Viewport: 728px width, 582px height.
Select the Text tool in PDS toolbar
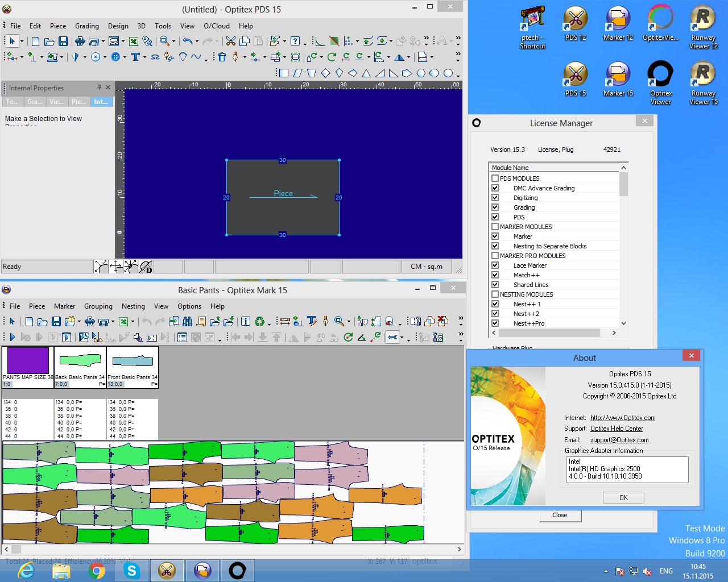(135, 57)
